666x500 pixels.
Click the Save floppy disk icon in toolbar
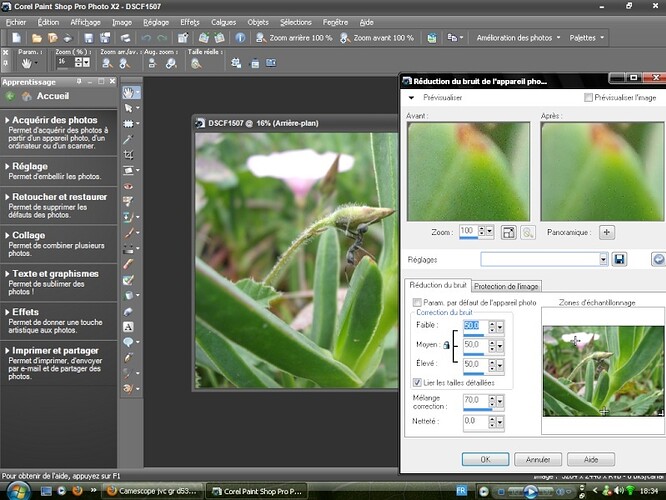point(89,38)
